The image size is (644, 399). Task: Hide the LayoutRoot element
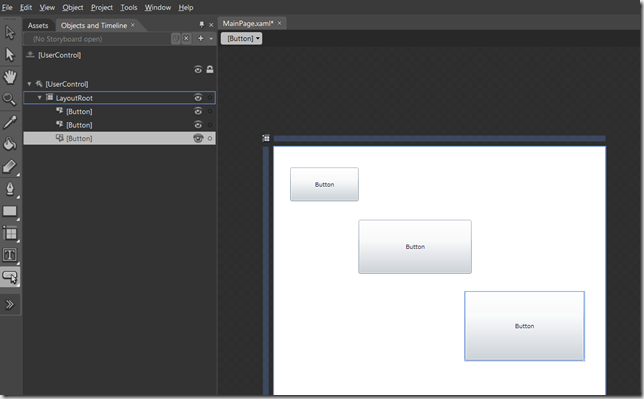coord(198,98)
